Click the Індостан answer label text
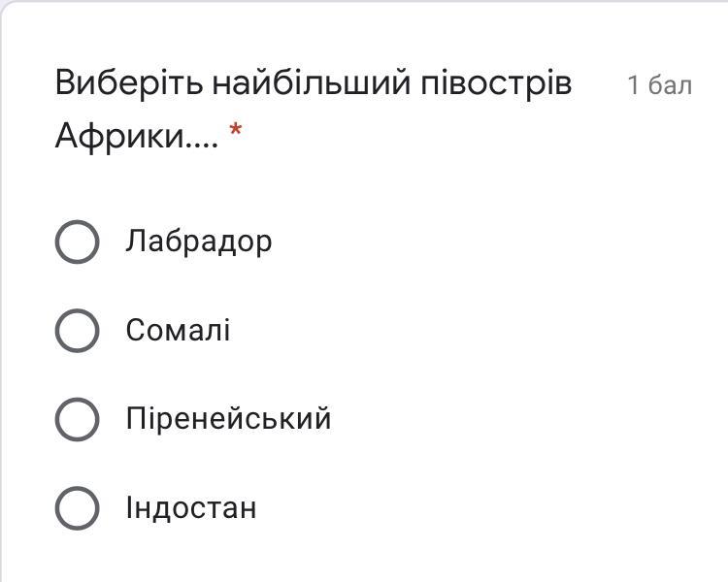 click(190, 508)
